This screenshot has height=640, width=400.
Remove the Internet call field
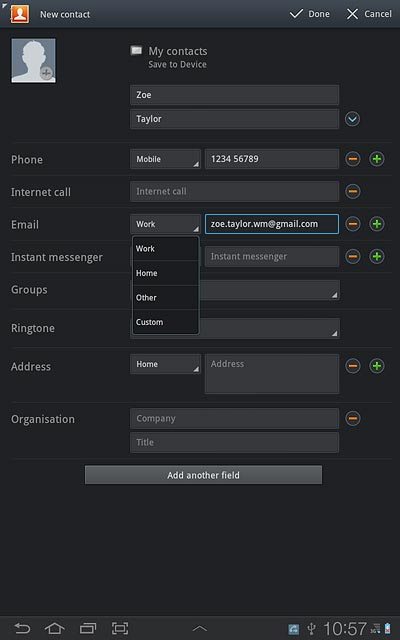tap(353, 191)
